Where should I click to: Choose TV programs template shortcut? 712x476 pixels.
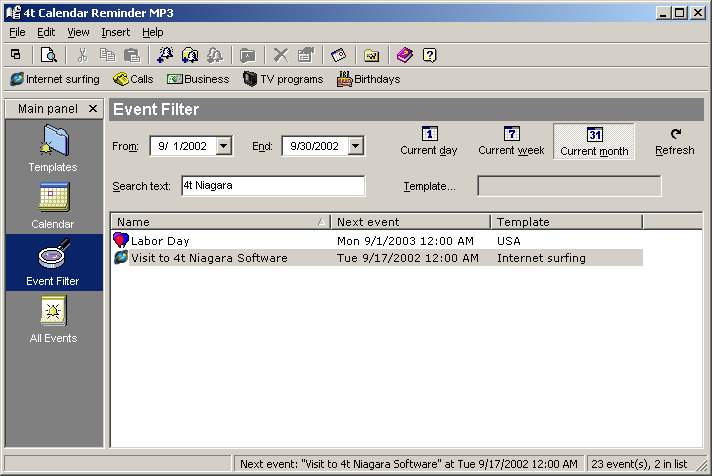pos(283,79)
